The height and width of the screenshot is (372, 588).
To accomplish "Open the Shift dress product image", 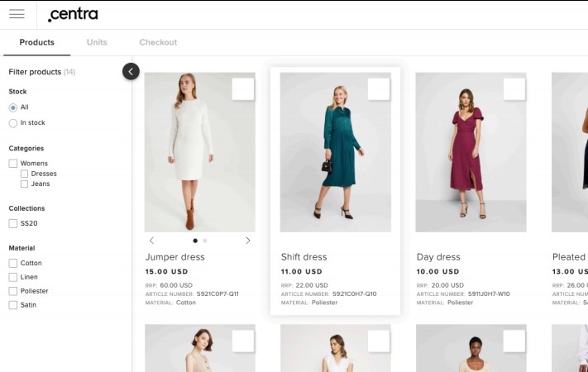I will pyautogui.click(x=336, y=152).
